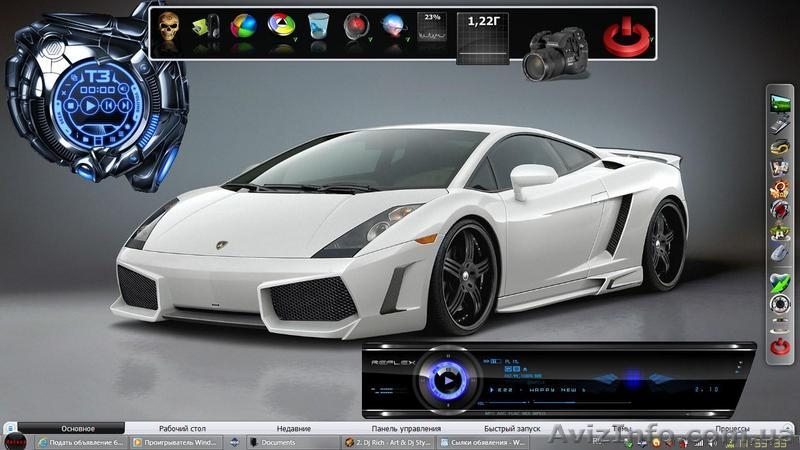Click the red power button in the top dock
The width and height of the screenshot is (800, 450).
(x=625, y=38)
